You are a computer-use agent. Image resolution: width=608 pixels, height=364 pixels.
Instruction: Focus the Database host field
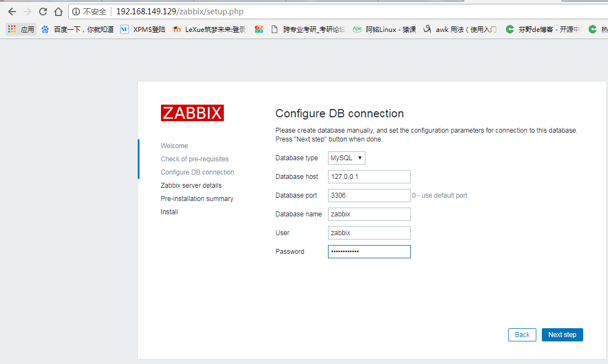[369, 177]
